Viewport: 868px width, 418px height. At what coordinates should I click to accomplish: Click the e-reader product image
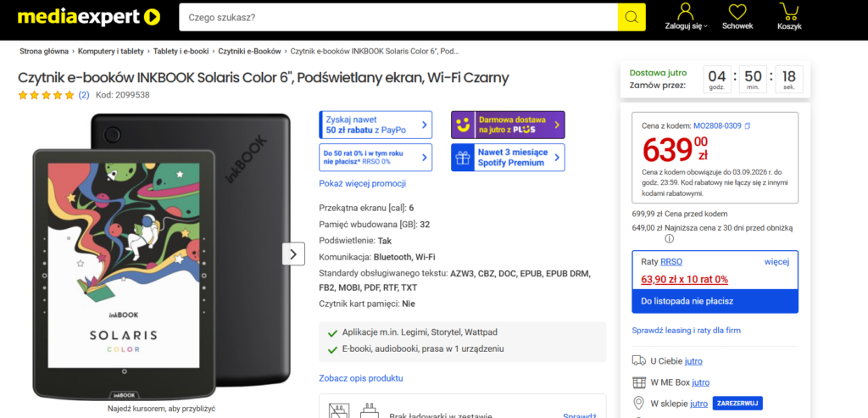(x=160, y=256)
